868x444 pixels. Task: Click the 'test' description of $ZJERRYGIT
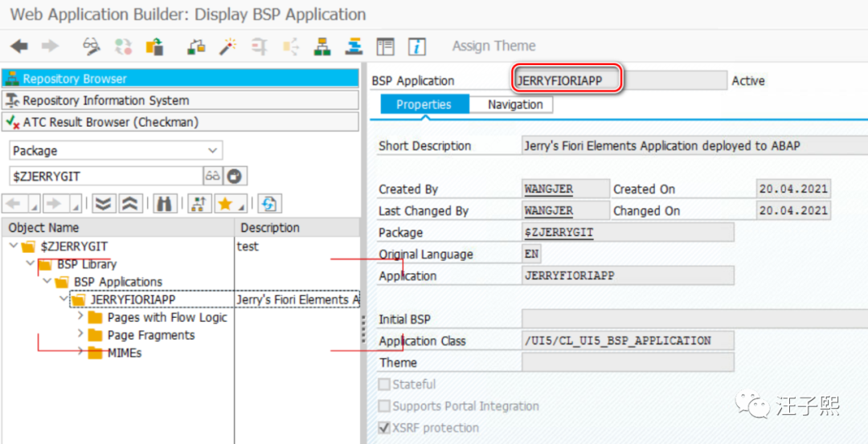pos(248,246)
